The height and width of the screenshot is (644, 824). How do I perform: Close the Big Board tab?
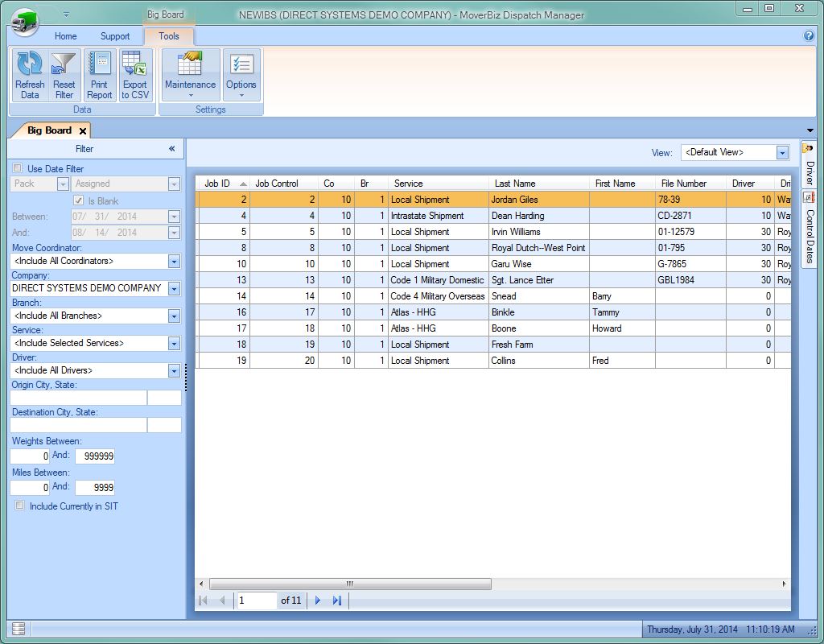tap(83, 130)
